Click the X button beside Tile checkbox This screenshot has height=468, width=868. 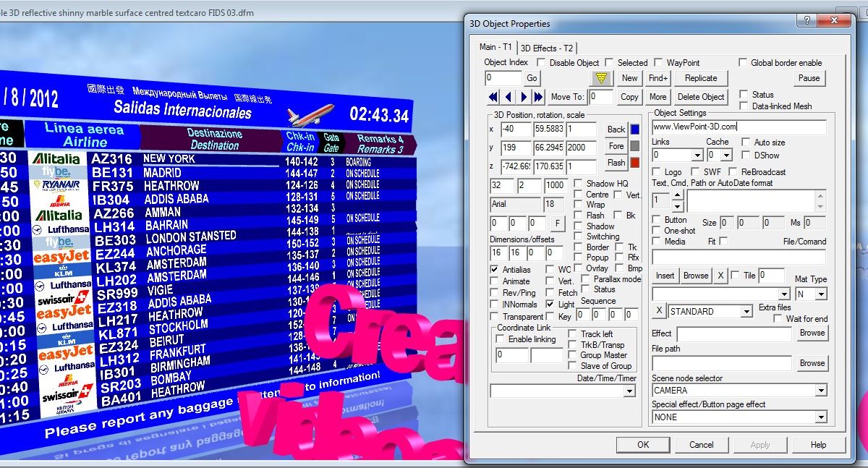(x=720, y=276)
